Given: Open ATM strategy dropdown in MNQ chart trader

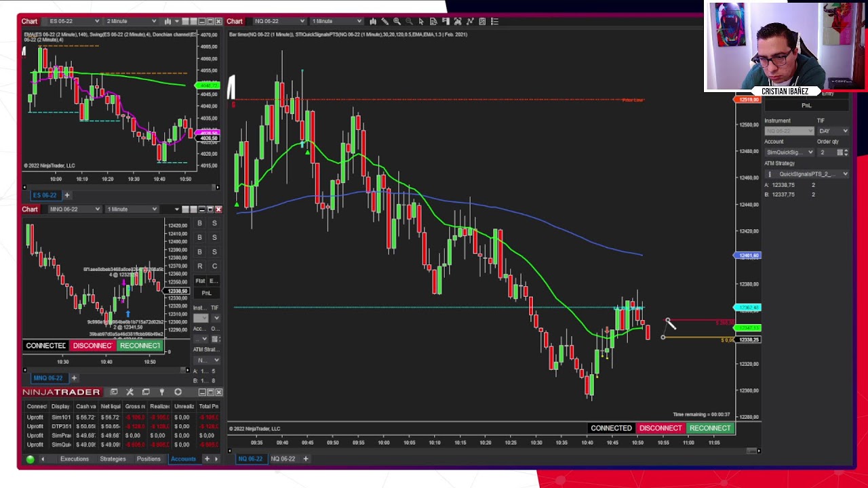Looking at the screenshot, I should (207, 361).
